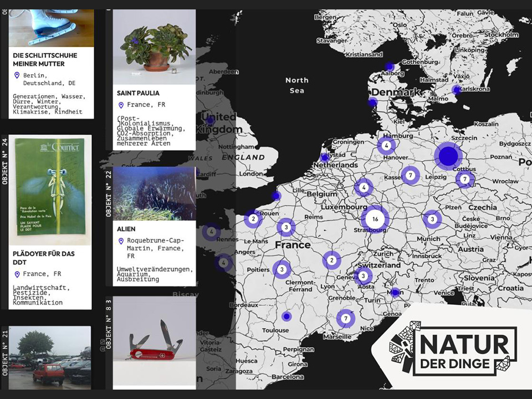Click the location pin beside Berlin, Deutschland

click(x=17, y=75)
